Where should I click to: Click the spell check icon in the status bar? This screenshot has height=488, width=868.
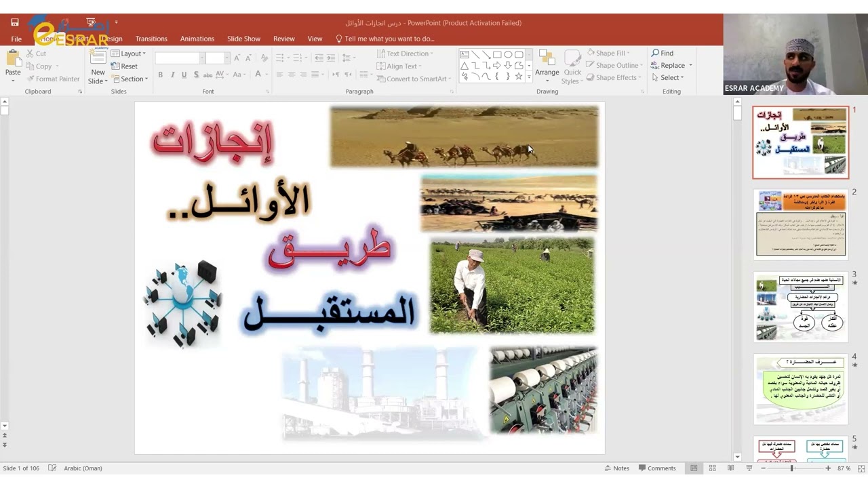(x=52, y=468)
